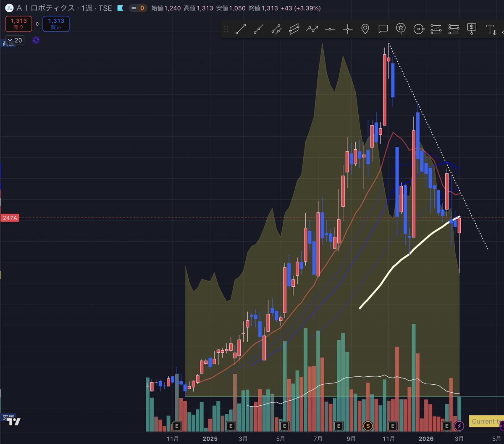The image size is (504, 444).
Task: Select the long position tool
Action: point(436,29)
